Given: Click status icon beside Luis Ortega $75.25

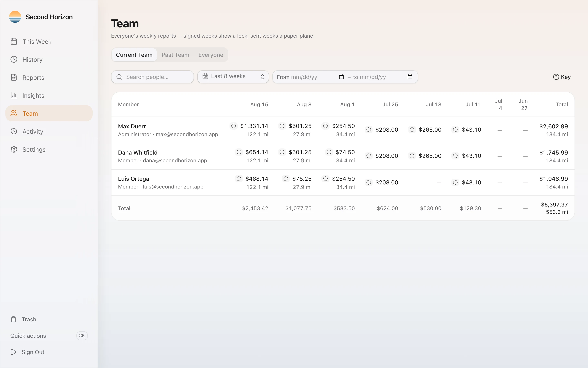Looking at the screenshot, I should (286, 179).
